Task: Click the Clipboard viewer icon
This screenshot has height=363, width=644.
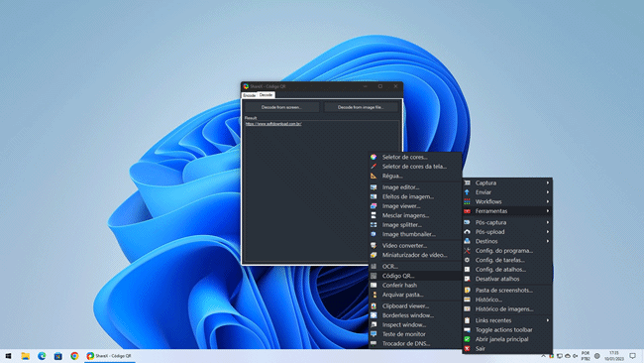Action: point(374,305)
